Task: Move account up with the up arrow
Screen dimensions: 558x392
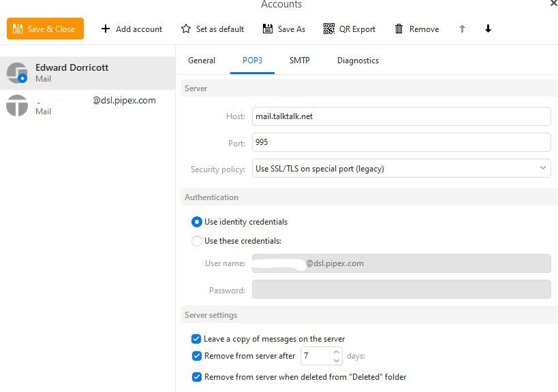Action: pyautogui.click(x=462, y=29)
